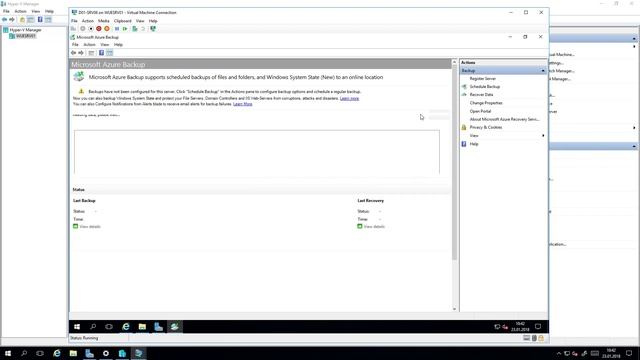The image size is (640, 360).
Task: Open the View menu of Hyper-V Manager
Action: click(x=36, y=11)
